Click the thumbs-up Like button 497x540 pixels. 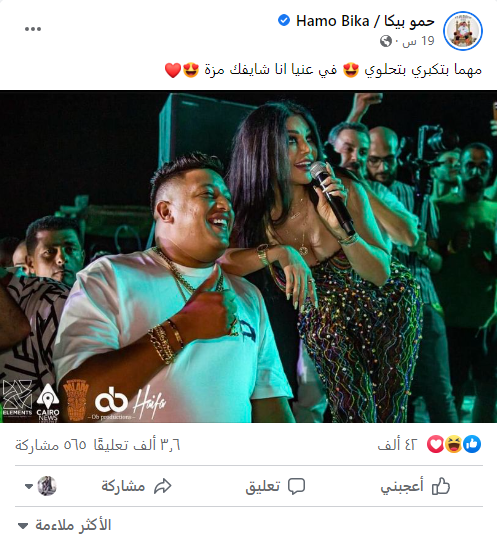415,486
